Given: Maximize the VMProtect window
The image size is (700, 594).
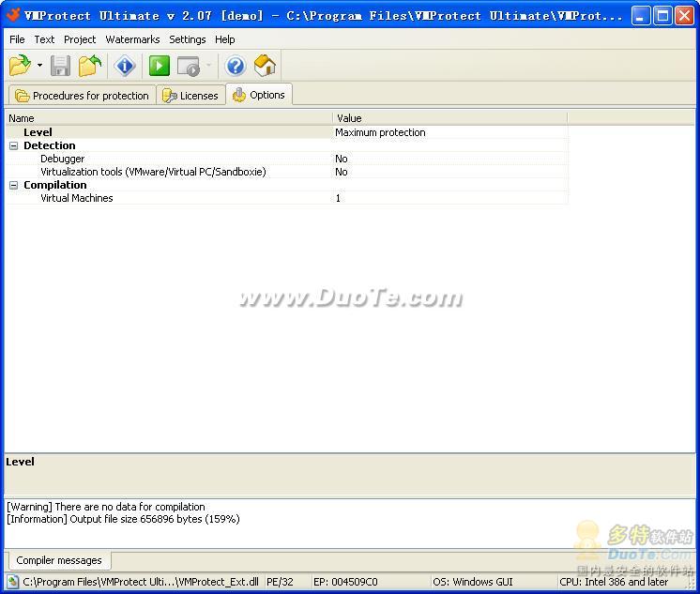Looking at the screenshot, I should [663, 16].
